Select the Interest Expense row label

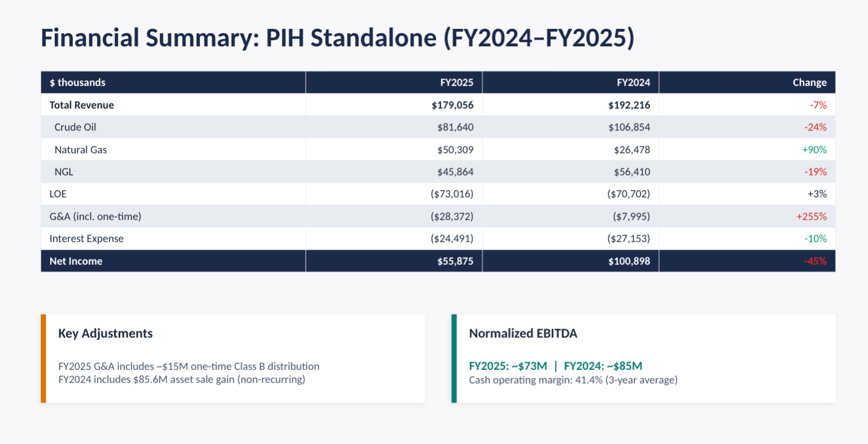click(x=86, y=238)
